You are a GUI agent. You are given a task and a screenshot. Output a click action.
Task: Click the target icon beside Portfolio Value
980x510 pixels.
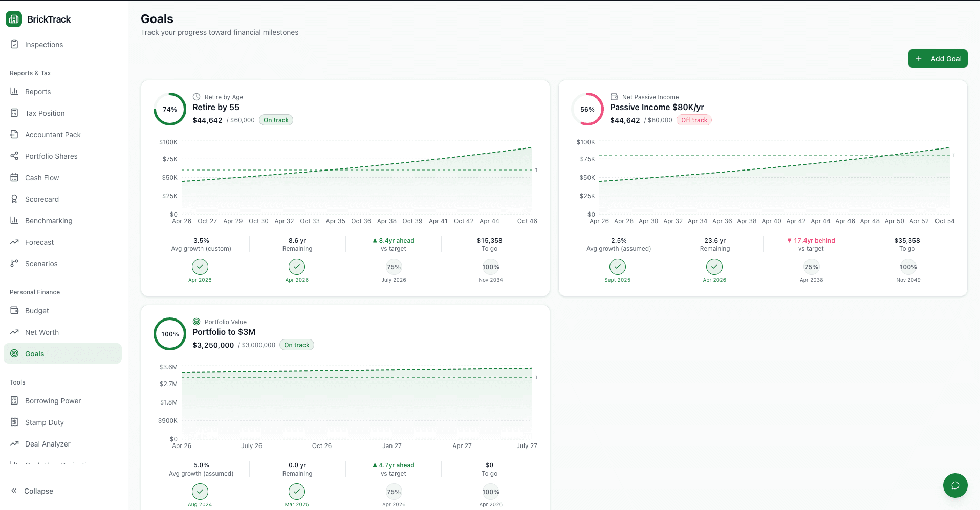tap(197, 322)
